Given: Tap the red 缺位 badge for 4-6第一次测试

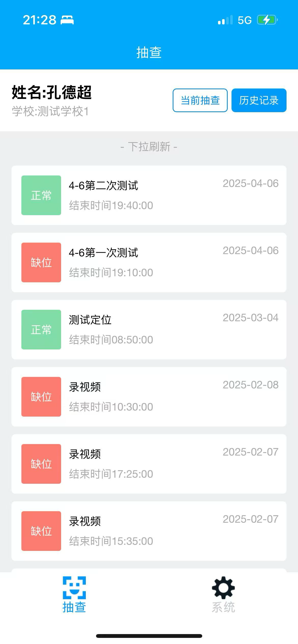Looking at the screenshot, I should [41, 262].
